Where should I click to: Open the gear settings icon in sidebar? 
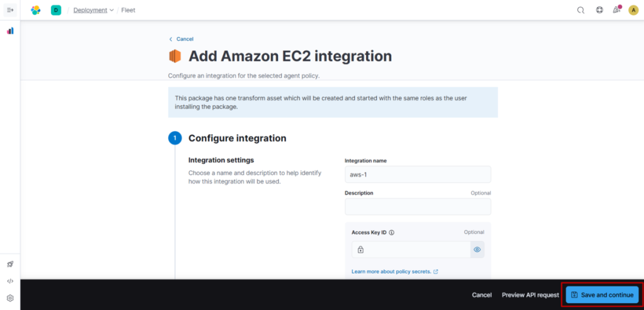coord(10,298)
